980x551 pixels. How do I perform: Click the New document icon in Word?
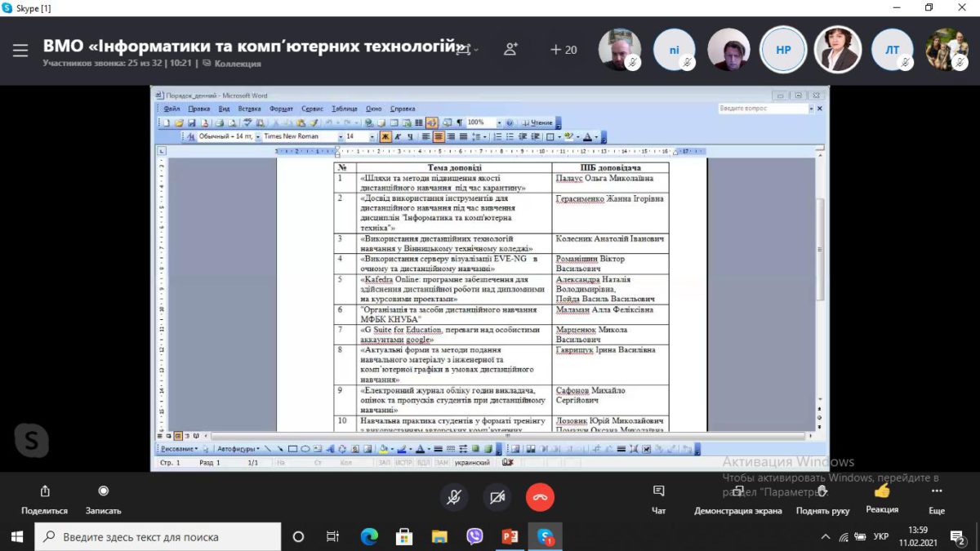tap(167, 122)
